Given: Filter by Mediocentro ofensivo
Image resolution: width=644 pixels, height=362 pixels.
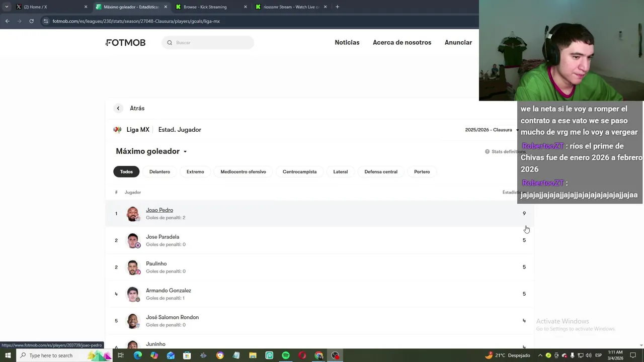Looking at the screenshot, I should [243, 171].
